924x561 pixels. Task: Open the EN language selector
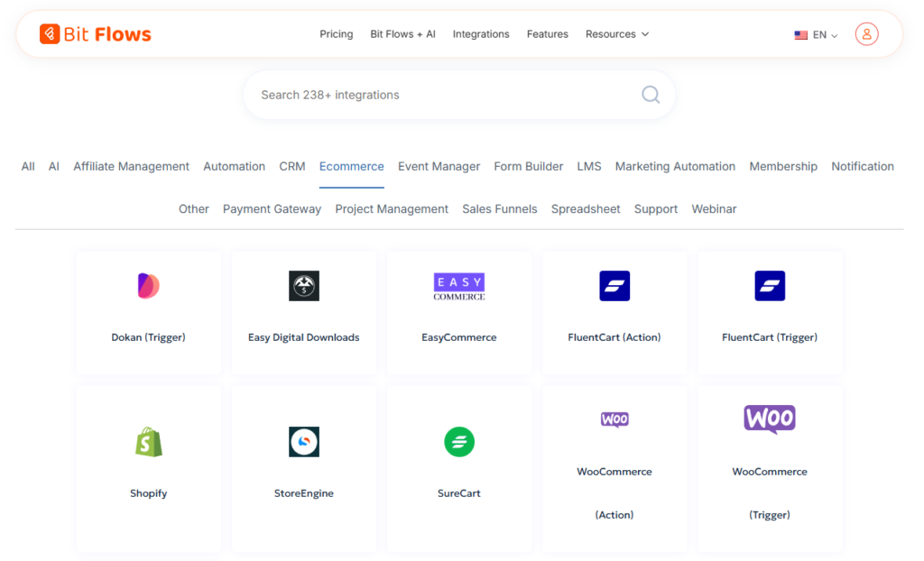tap(817, 35)
